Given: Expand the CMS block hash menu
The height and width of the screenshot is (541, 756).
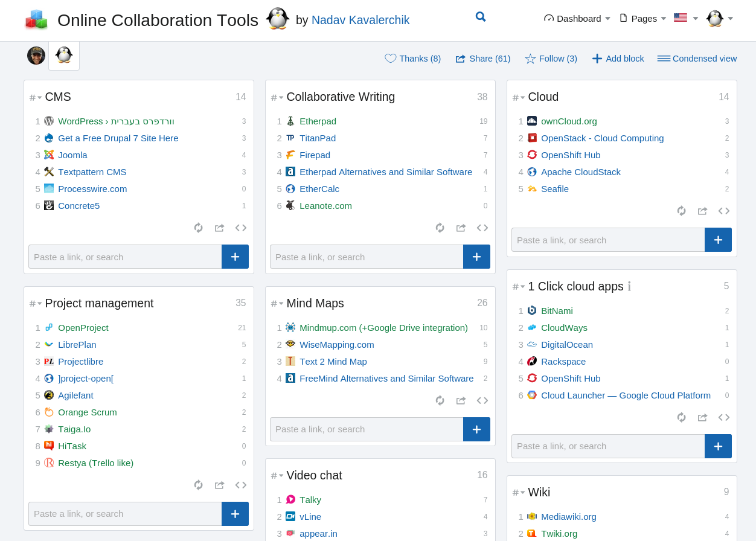Looking at the screenshot, I should pos(36,97).
